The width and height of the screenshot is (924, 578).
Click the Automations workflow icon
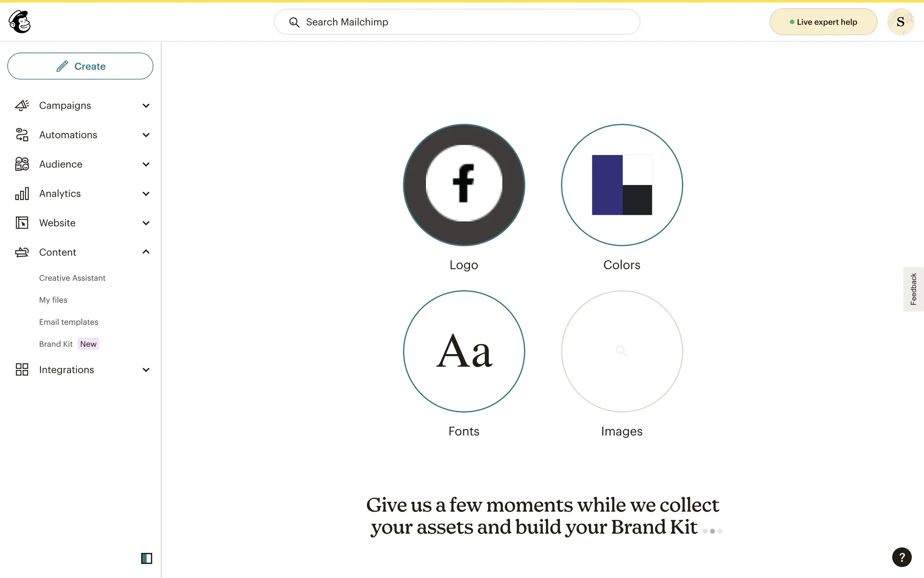22,135
